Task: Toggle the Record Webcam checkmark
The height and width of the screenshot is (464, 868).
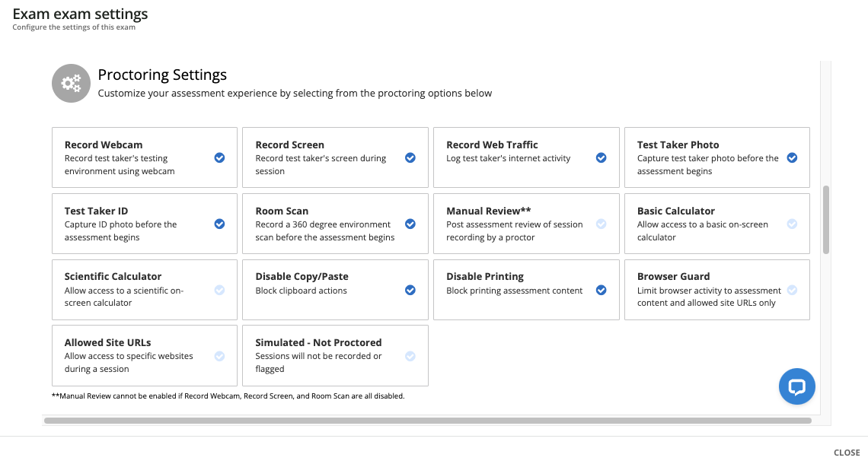Action: 220,158
